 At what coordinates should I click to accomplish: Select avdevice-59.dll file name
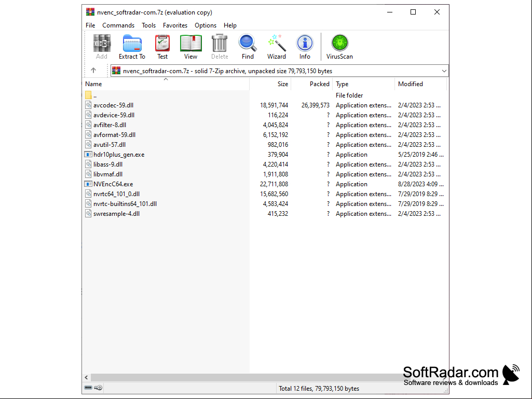114,115
